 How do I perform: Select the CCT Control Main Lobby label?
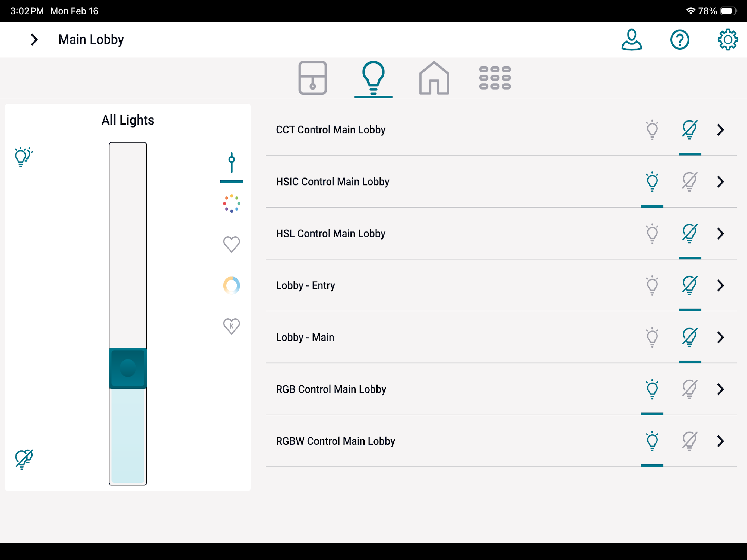[x=331, y=130]
